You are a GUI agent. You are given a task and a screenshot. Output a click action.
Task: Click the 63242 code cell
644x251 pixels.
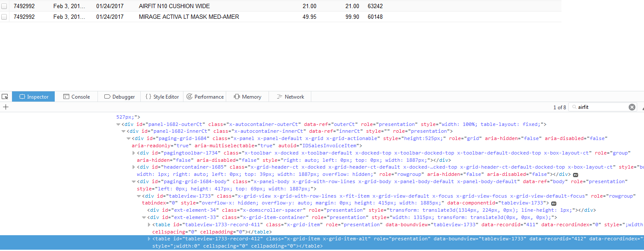click(375, 6)
